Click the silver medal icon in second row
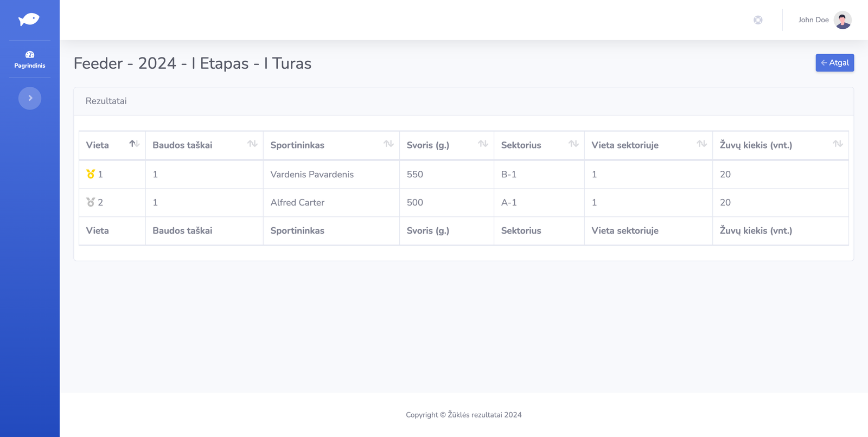The height and width of the screenshot is (437, 868). coord(91,202)
